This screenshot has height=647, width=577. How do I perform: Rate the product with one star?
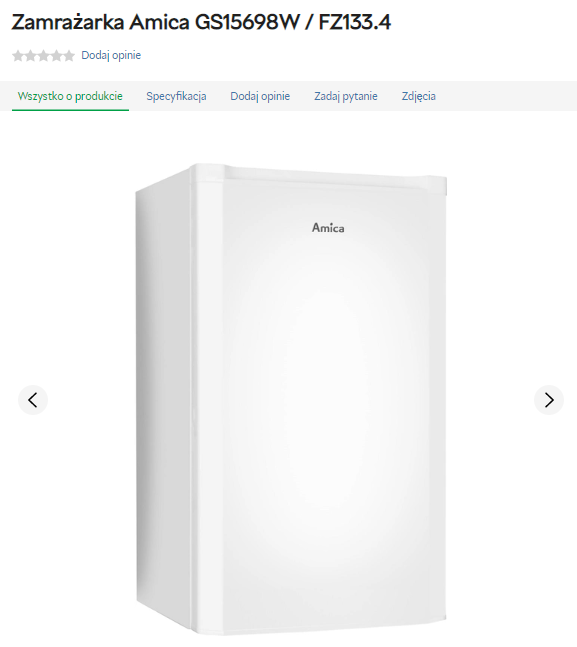point(18,55)
